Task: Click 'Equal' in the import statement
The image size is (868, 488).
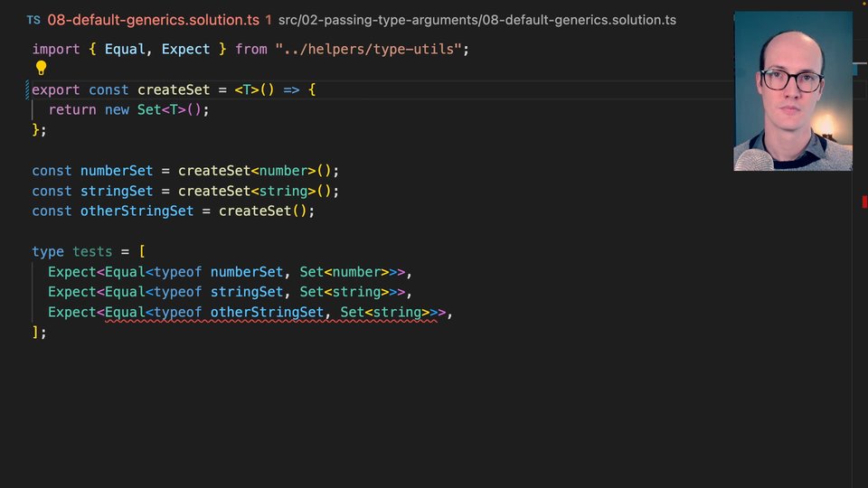Action: point(125,49)
